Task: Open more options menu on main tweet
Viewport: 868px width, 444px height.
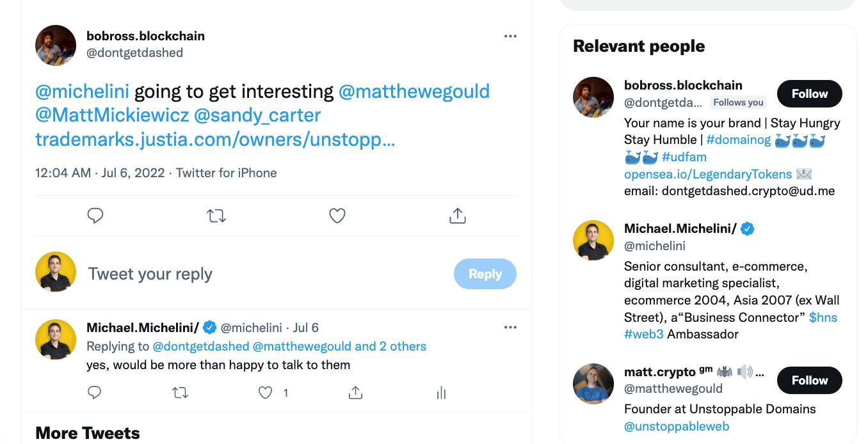Action: tap(510, 36)
